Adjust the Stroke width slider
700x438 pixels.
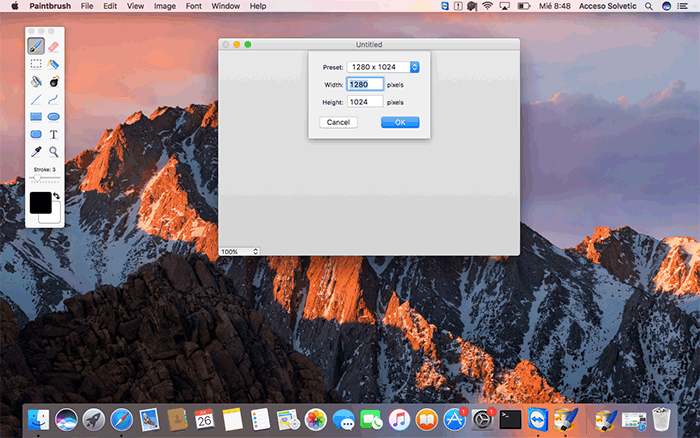click(x=45, y=178)
